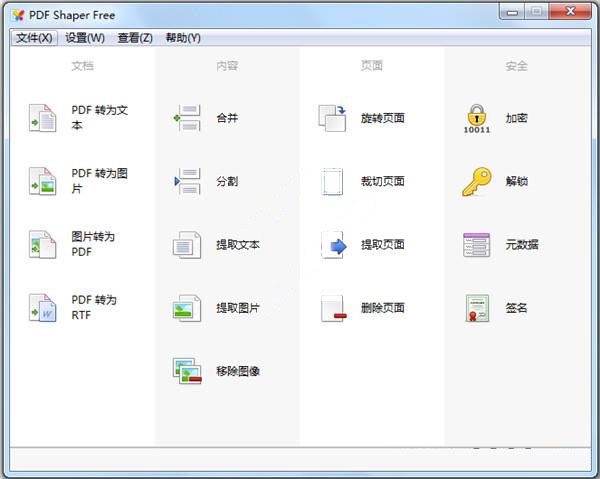Click the 图片转为 PDF icon
This screenshot has width=600, height=479.
coord(42,244)
